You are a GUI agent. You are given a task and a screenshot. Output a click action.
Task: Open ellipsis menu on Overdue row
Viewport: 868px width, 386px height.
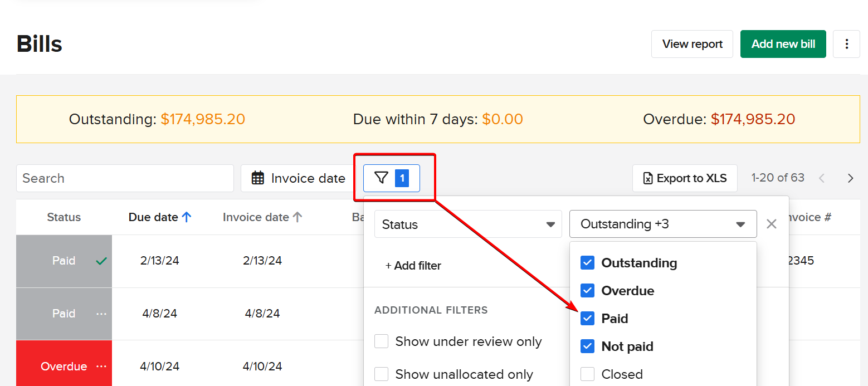pyautogui.click(x=101, y=367)
